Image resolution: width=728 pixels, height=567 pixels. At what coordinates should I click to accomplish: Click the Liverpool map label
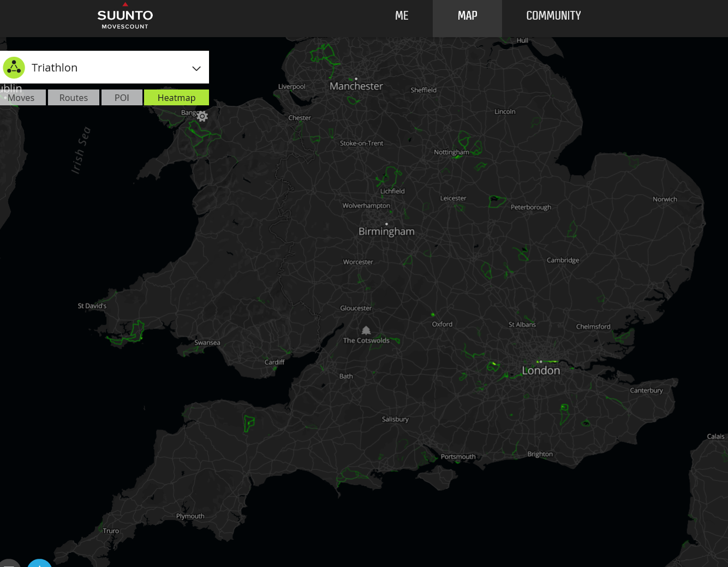292,87
